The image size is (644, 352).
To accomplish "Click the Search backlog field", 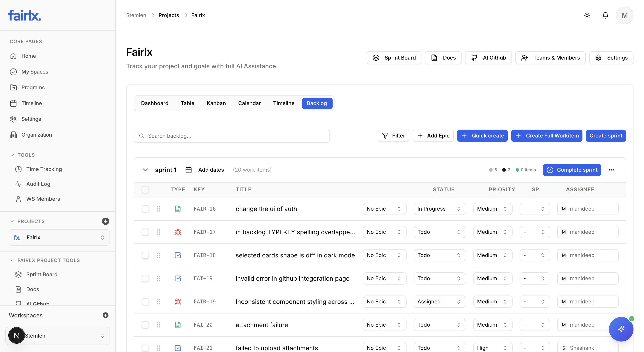I will 232,136.
